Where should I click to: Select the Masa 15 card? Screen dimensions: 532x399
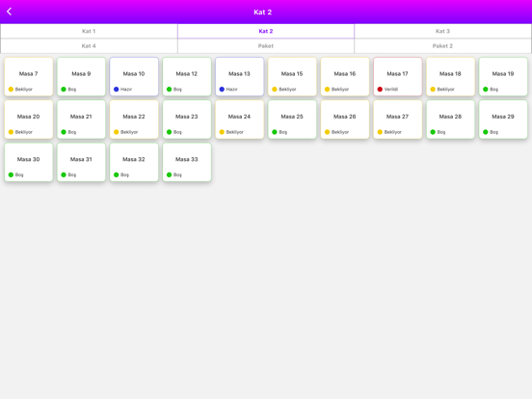[x=292, y=77]
